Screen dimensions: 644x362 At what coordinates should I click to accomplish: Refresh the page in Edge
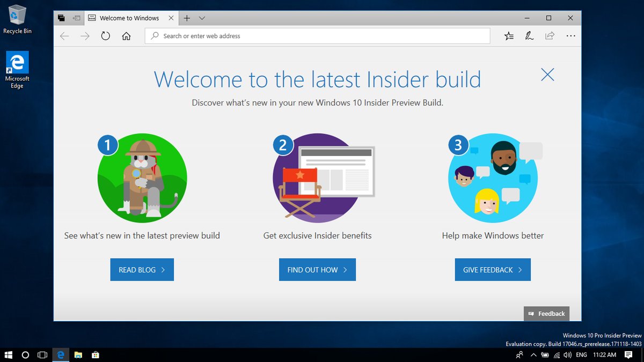[106, 36]
